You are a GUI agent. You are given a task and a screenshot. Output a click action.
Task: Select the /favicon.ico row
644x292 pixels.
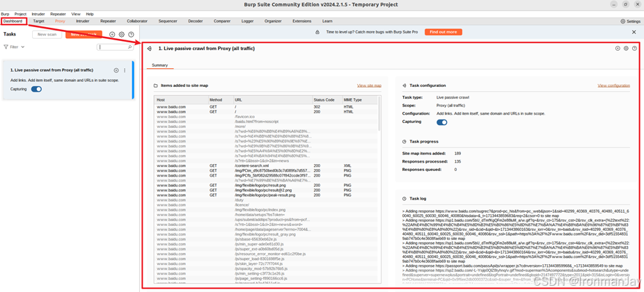[x=266, y=117]
